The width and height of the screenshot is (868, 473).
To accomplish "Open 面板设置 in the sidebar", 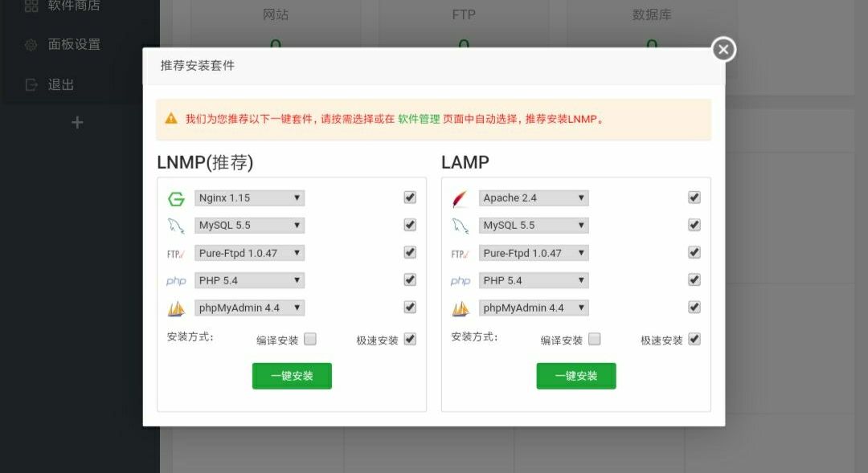I will pyautogui.click(x=74, y=44).
